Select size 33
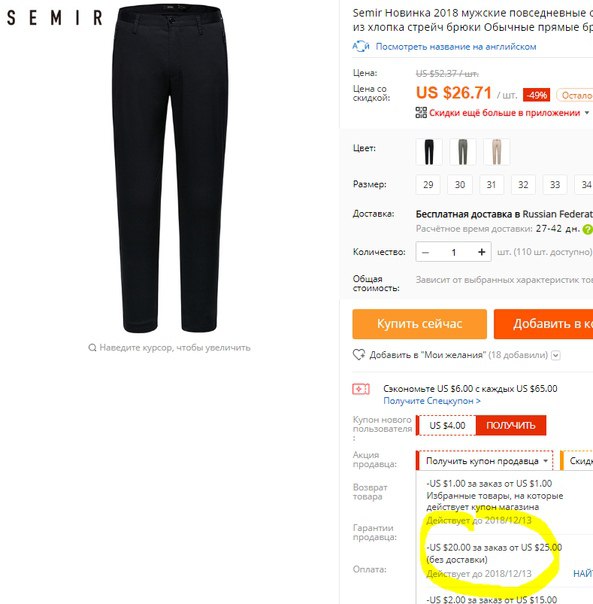This screenshot has width=593, height=604. point(555,185)
